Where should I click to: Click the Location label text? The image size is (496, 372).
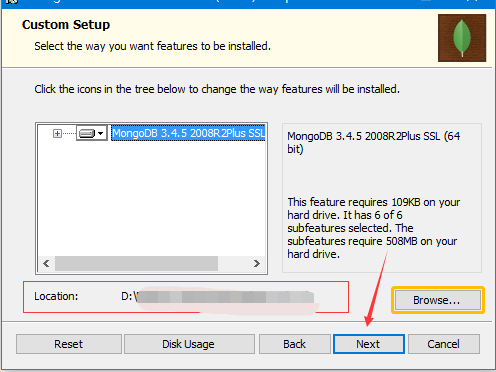click(56, 296)
